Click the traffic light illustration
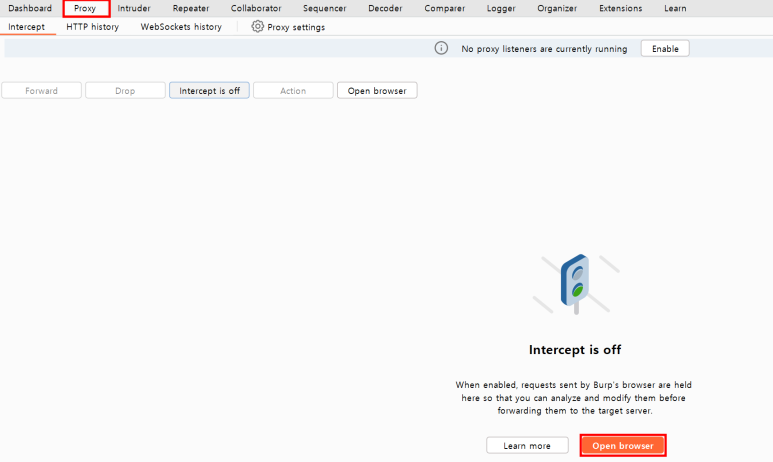773x462 pixels. click(575, 283)
